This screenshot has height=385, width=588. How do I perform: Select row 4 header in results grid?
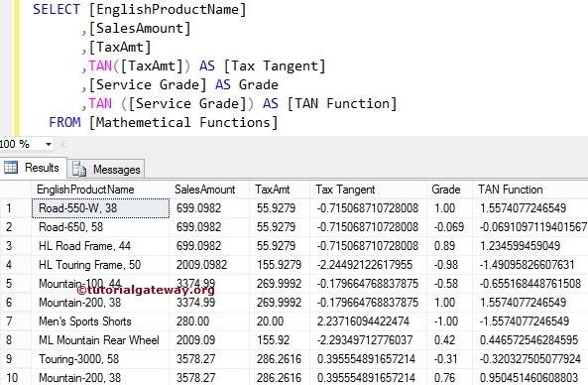pyautogui.click(x=16, y=265)
